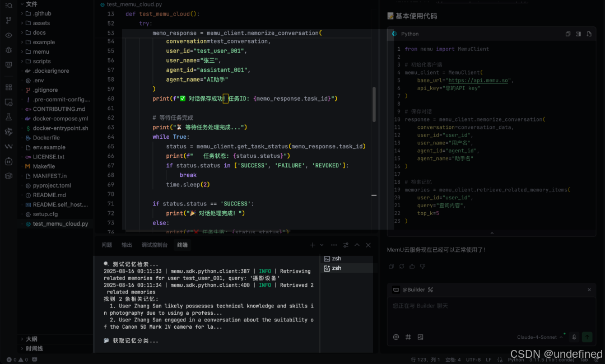Screen dimensions: 605x364
Task: Click UTF-8 encoding in status bar
Action: [x=473, y=360]
